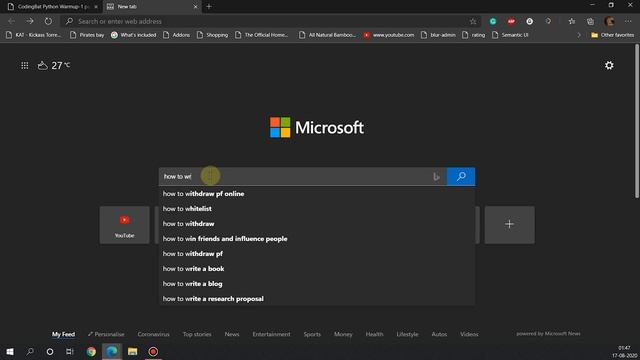Viewport: 640px width, 360px height.
Task: Open Edge settings and more menu
Action: (x=628, y=21)
